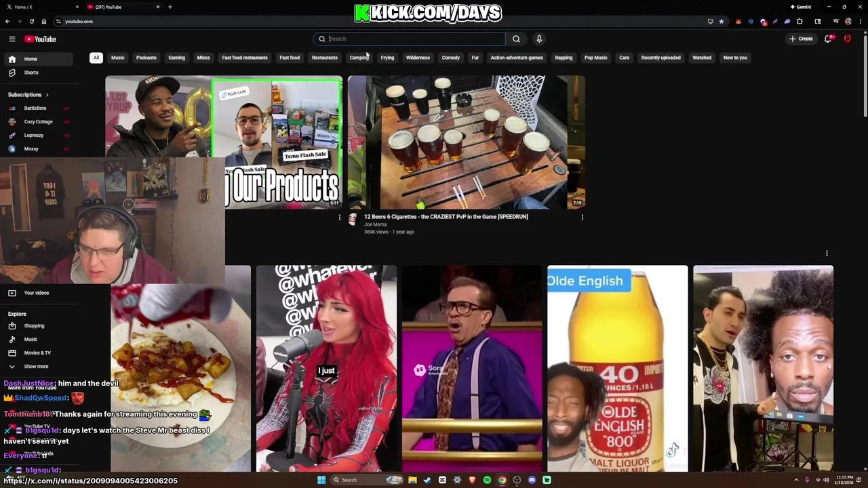Open the YouTube hamburger guide menu
Image resolution: width=868 pixels, height=488 pixels.
[x=12, y=39]
